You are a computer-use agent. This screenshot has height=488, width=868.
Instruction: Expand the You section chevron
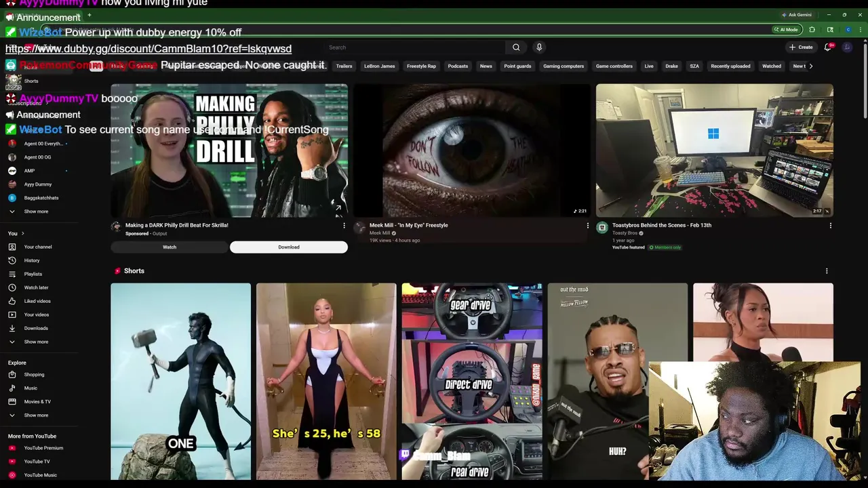(22, 233)
